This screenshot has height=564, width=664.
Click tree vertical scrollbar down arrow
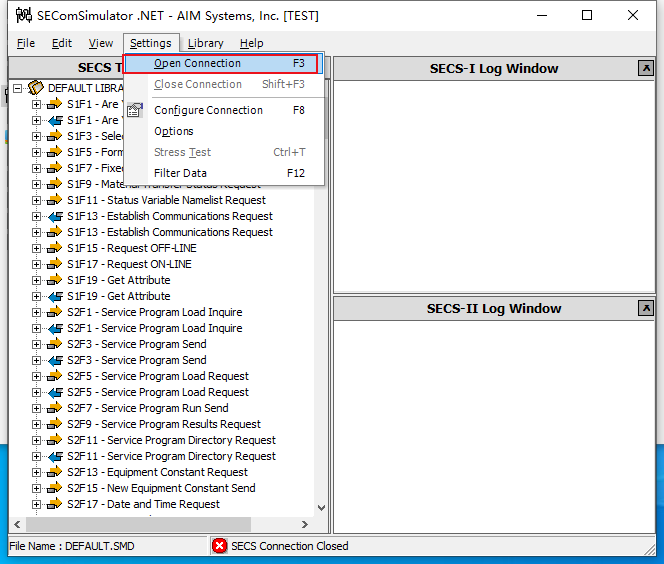(321, 508)
